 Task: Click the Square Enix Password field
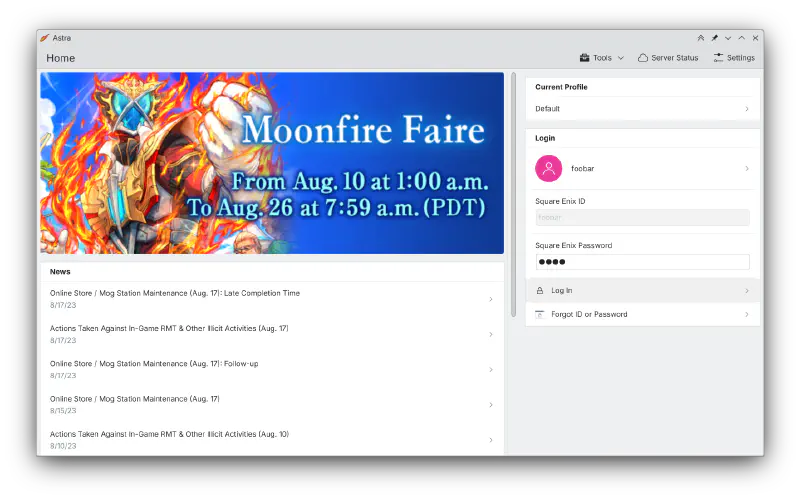point(642,262)
